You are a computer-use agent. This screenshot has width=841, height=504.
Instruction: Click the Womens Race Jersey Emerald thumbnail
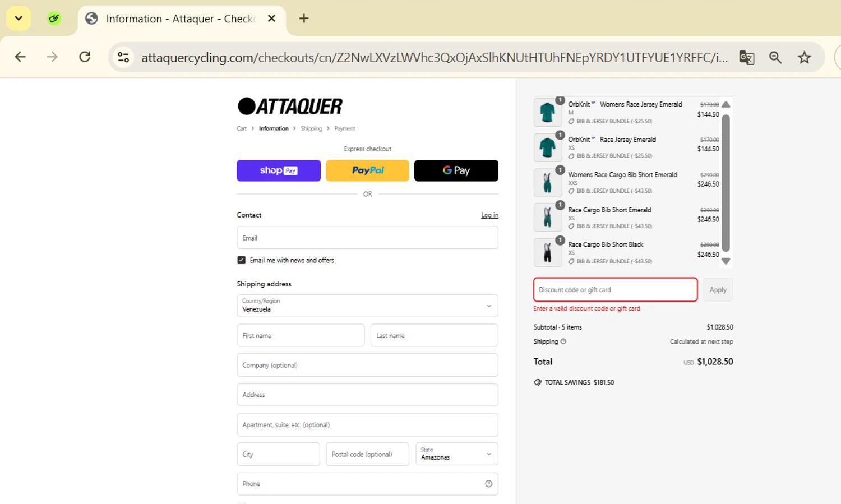[547, 112]
